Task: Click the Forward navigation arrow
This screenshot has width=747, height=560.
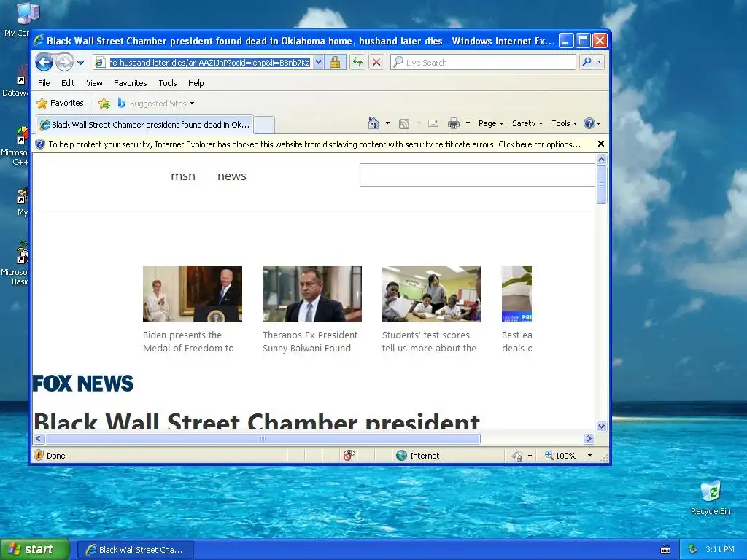Action: pyautogui.click(x=64, y=62)
